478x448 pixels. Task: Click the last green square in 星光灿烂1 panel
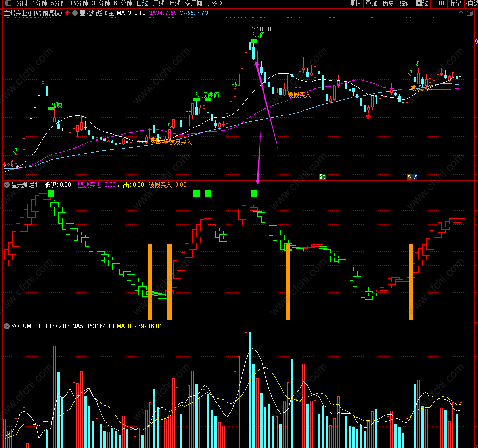click(253, 193)
